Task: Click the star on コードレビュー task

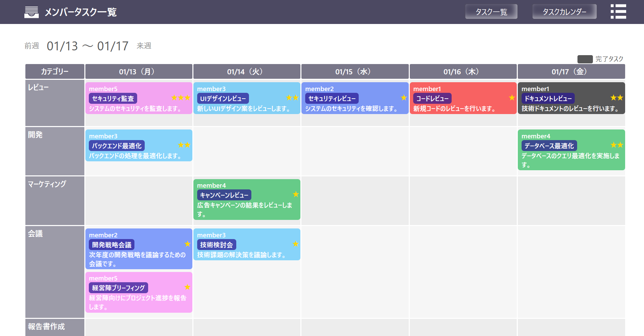Action: tap(512, 98)
